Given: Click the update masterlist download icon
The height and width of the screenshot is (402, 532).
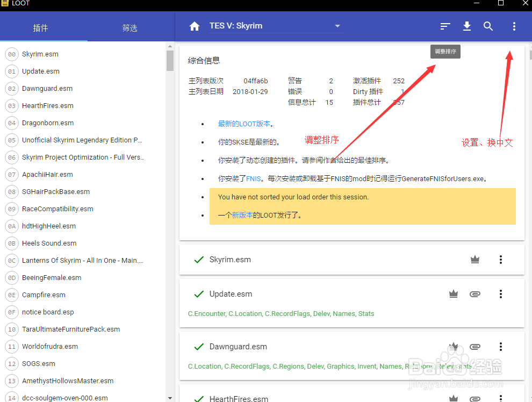Looking at the screenshot, I should (467, 26).
